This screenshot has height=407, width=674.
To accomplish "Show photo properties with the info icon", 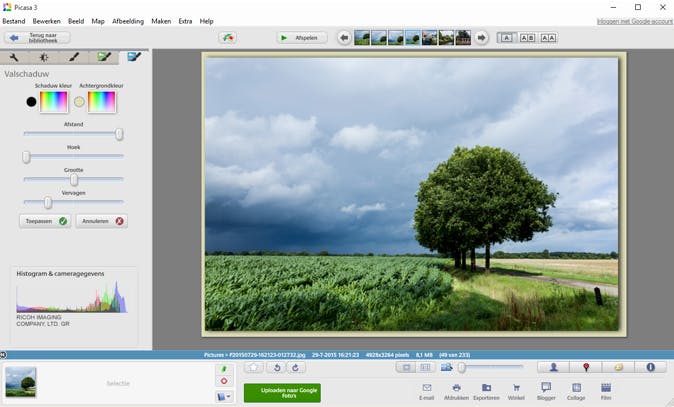I will point(650,367).
